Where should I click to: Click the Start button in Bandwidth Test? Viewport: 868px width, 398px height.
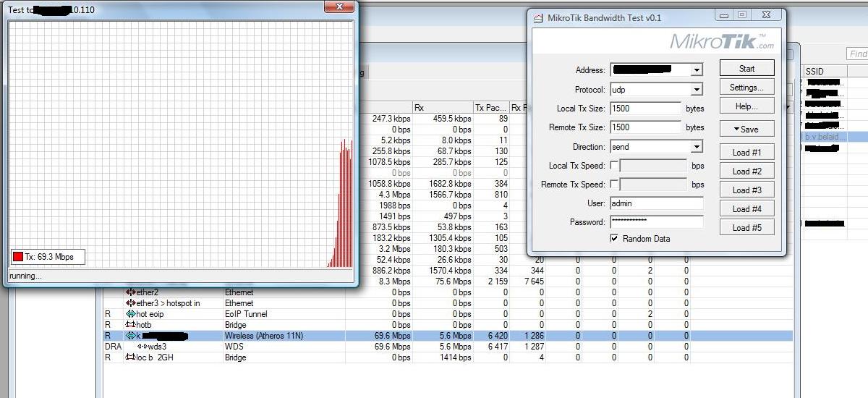coord(747,68)
